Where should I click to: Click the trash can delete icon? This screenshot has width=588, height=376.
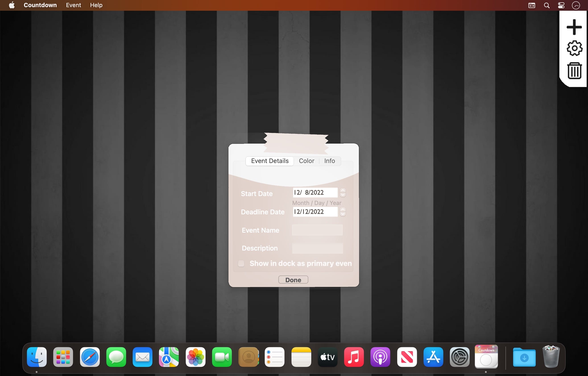574,70
